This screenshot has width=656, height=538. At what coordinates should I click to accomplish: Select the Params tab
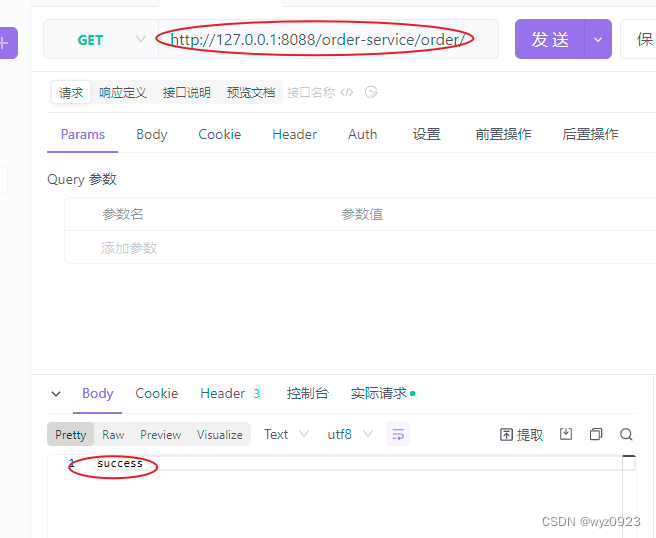[82, 134]
